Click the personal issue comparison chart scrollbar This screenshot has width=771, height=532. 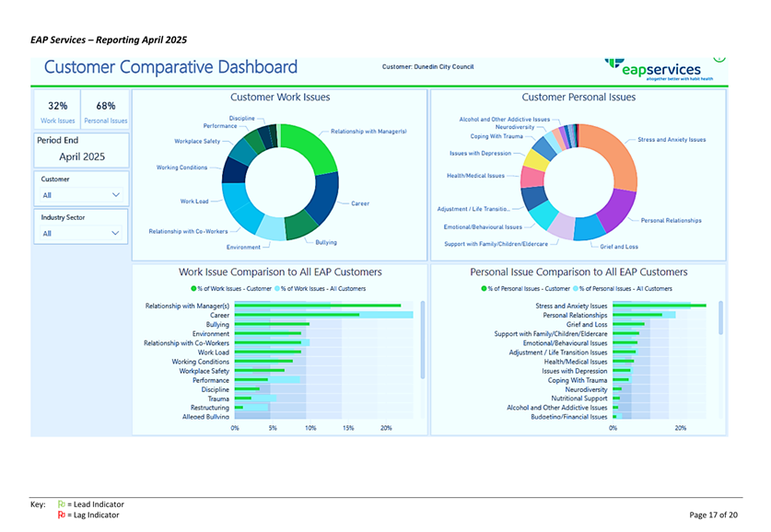pos(720,319)
